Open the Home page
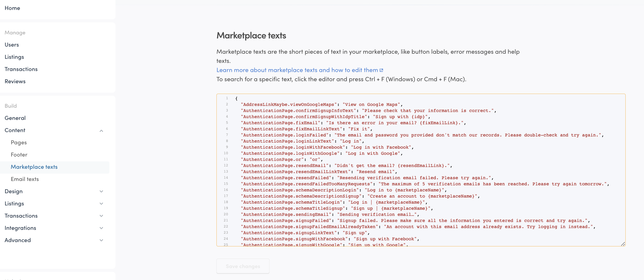 point(12,8)
